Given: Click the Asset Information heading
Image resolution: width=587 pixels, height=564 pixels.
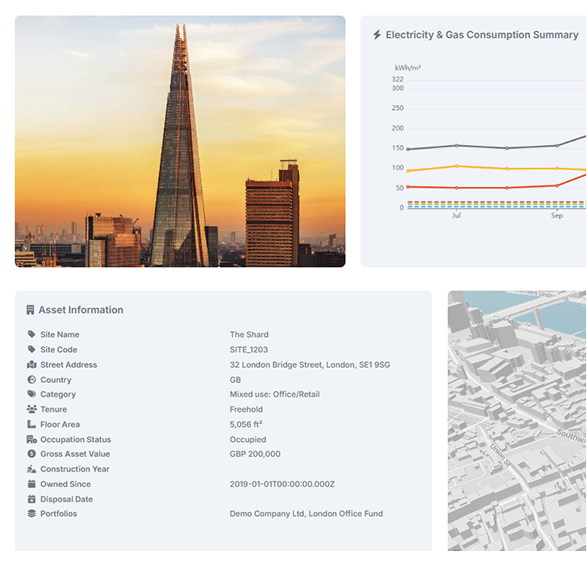Looking at the screenshot, I should (x=81, y=310).
